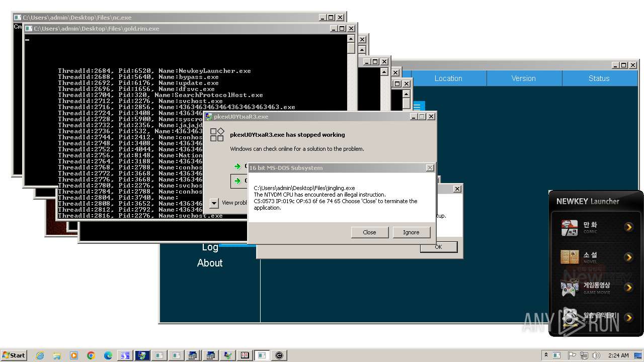The height and width of the screenshot is (362, 644).
Task: Click the Novel row's yellow arrow button
Action: pyautogui.click(x=628, y=257)
